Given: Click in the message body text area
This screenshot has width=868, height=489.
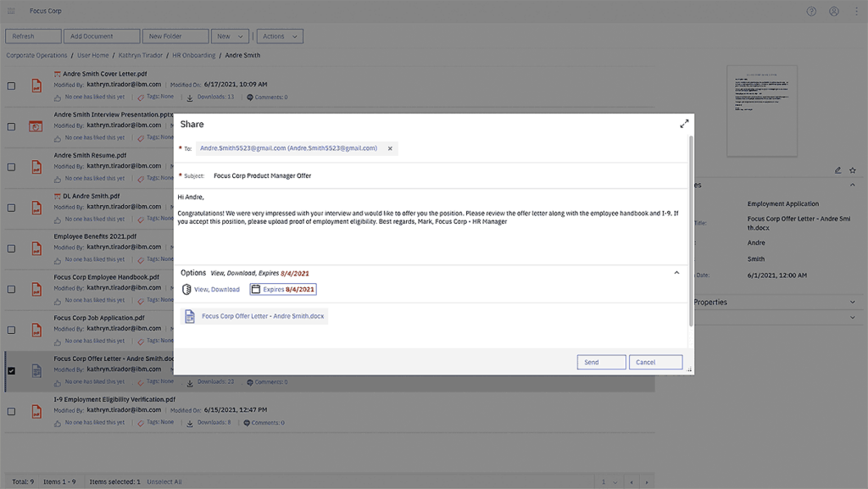Looking at the screenshot, I should click(x=431, y=227).
